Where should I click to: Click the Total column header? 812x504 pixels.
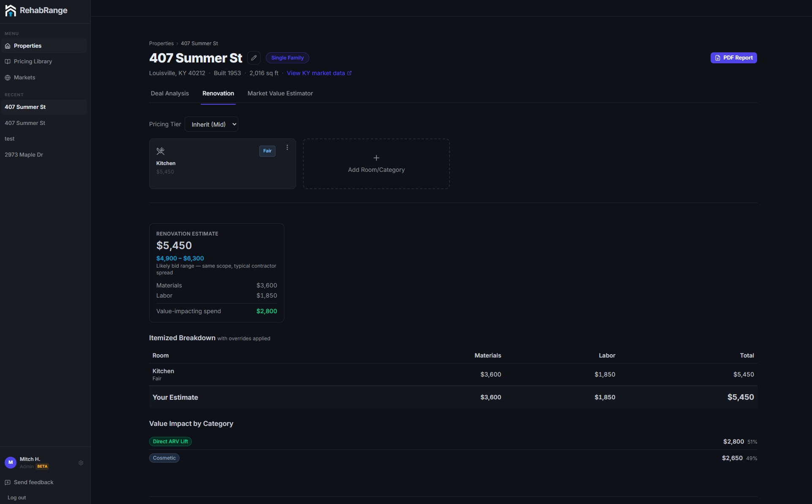pyautogui.click(x=747, y=355)
